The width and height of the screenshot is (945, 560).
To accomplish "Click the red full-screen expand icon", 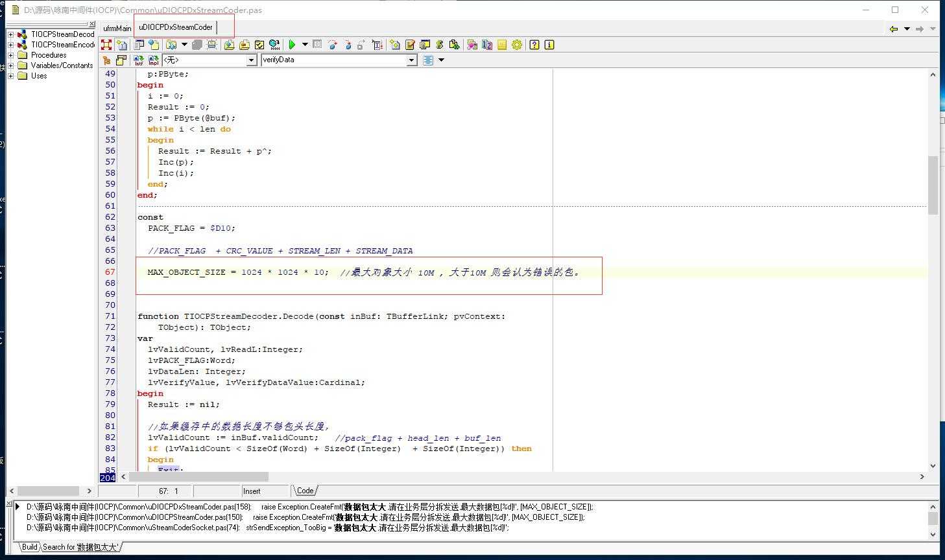I will (106, 45).
